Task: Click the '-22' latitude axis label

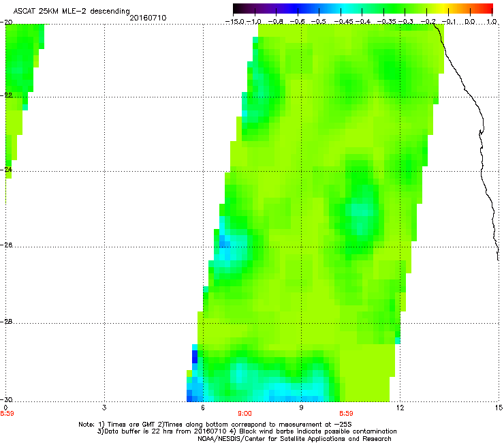Action: (x=6, y=95)
